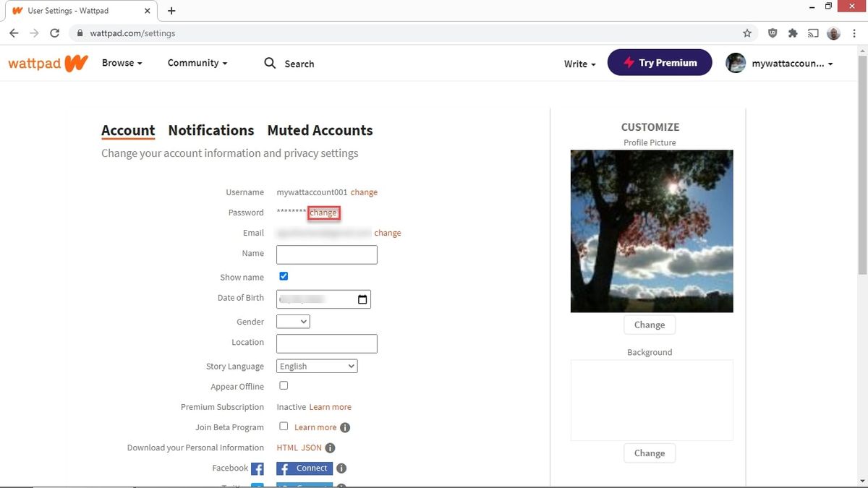Click change next to Password
The width and height of the screenshot is (868, 488).
click(x=323, y=212)
